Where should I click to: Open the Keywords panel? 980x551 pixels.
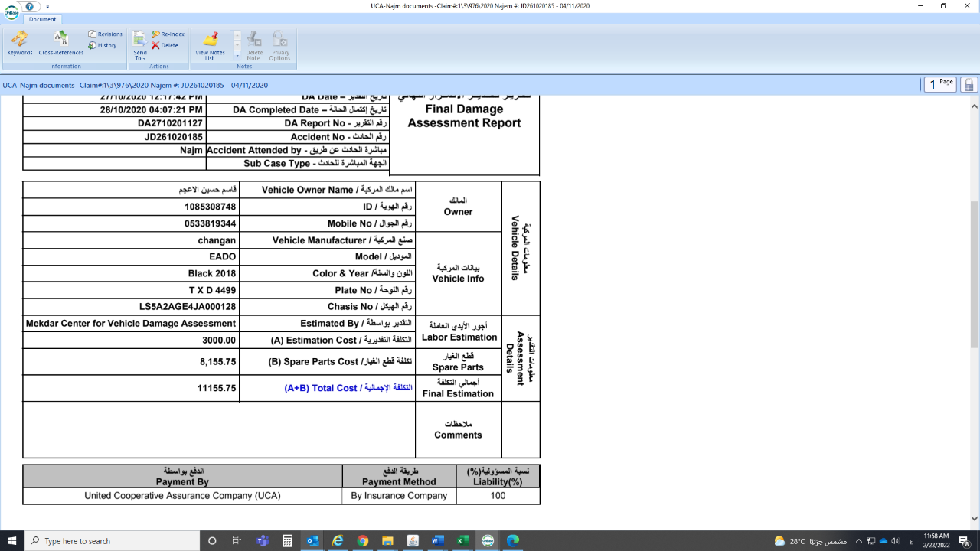point(20,43)
